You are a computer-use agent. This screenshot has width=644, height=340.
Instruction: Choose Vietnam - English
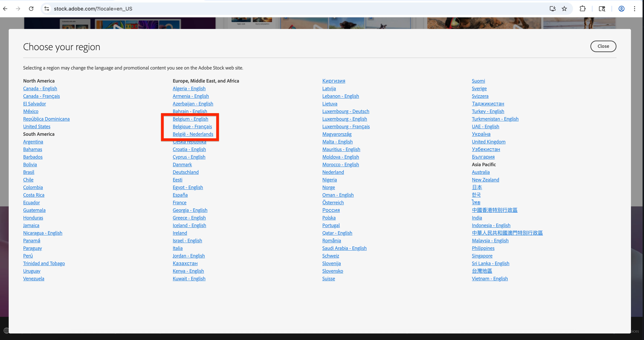490,278
